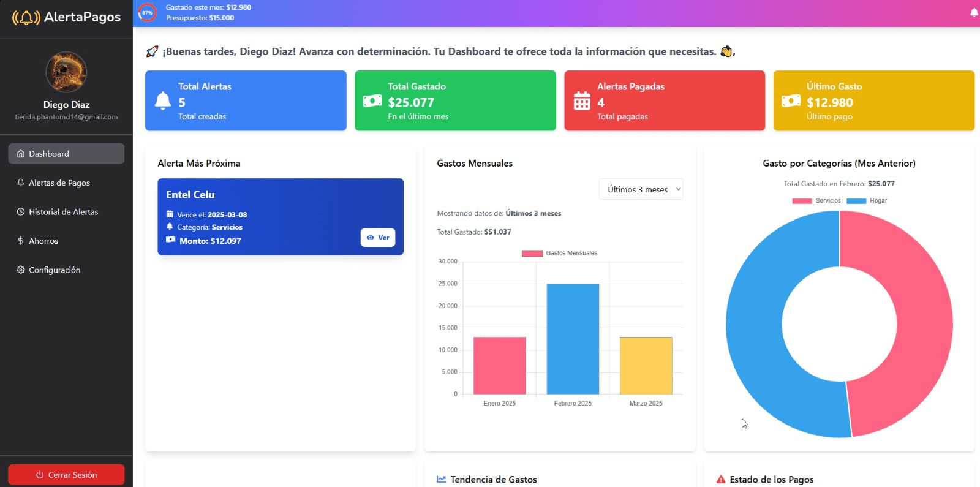
Task: Click the Historial de Alertas clock icon
Action: pyautogui.click(x=21, y=212)
